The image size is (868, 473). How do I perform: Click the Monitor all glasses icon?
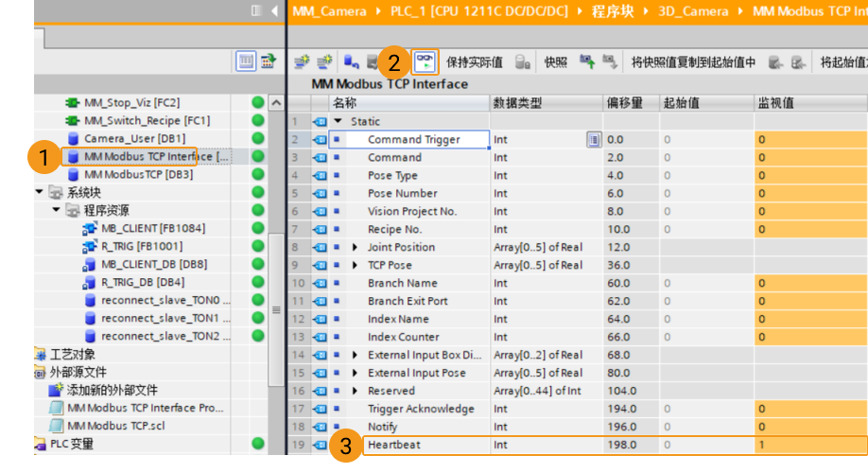pyautogui.click(x=425, y=62)
